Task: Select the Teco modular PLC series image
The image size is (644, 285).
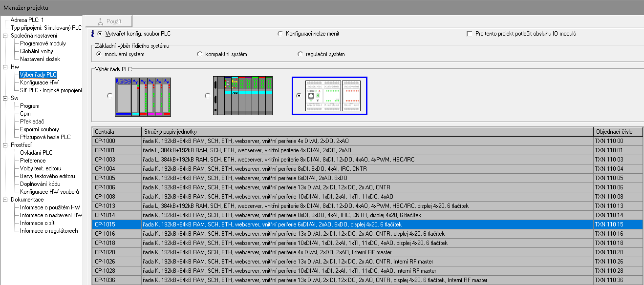Action: (x=143, y=96)
